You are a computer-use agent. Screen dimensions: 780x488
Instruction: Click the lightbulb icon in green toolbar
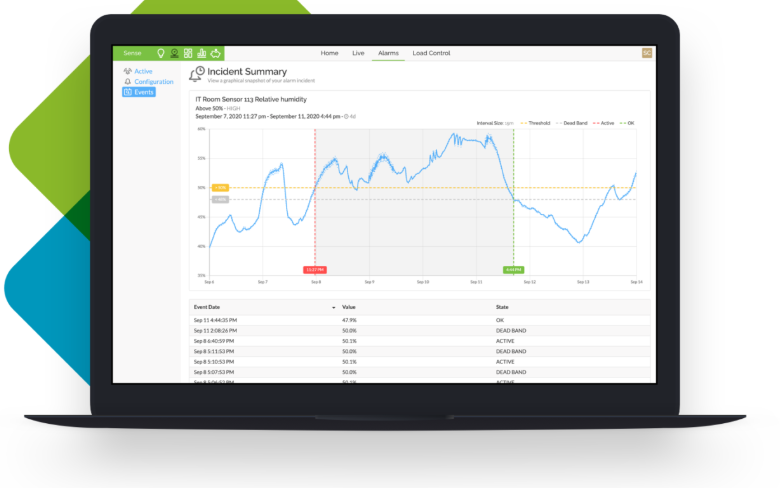tap(161, 53)
